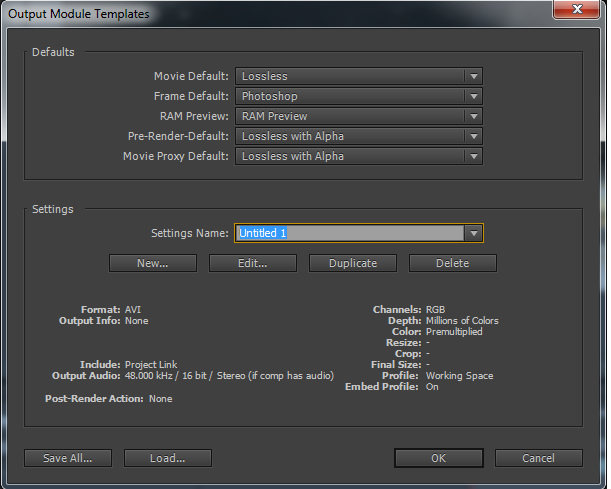Expand the RAM Preview dropdown
The image size is (611, 489).
358,116
